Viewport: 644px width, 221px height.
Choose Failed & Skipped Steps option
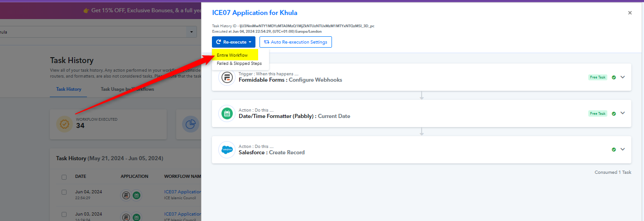click(x=239, y=64)
